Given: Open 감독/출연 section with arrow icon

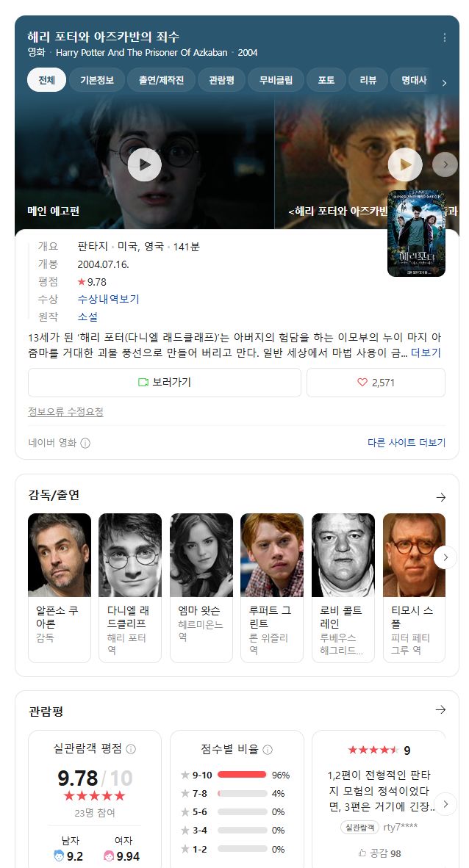Looking at the screenshot, I should pos(441,498).
